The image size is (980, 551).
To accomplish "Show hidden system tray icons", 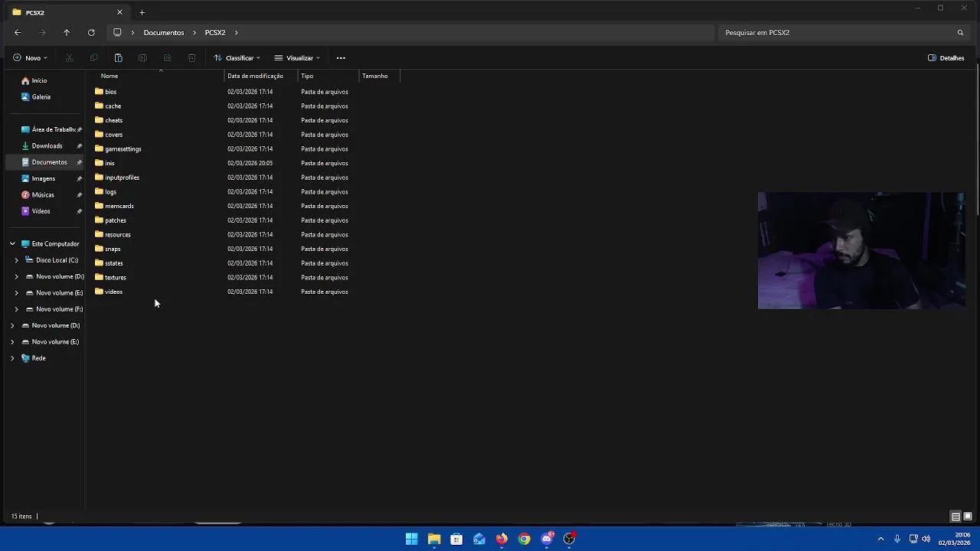I will pyautogui.click(x=880, y=539).
